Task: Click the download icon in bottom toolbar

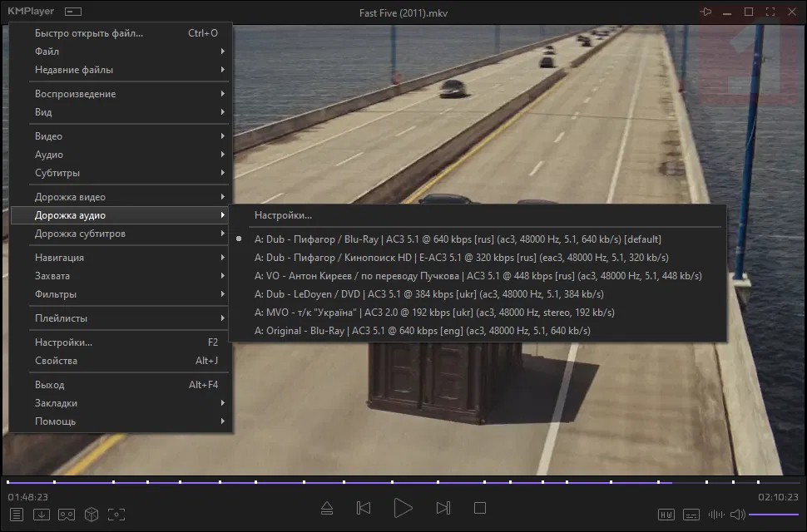Action: [42, 514]
